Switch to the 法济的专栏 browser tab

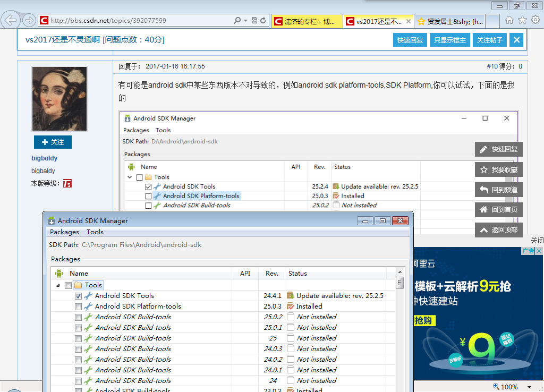pos(307,21)
